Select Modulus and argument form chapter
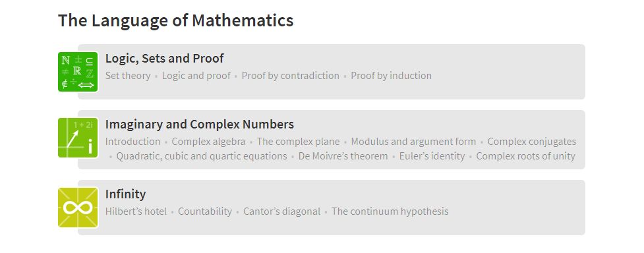The width and height of the screenshot is (644, 253). [x=413, y=142]
